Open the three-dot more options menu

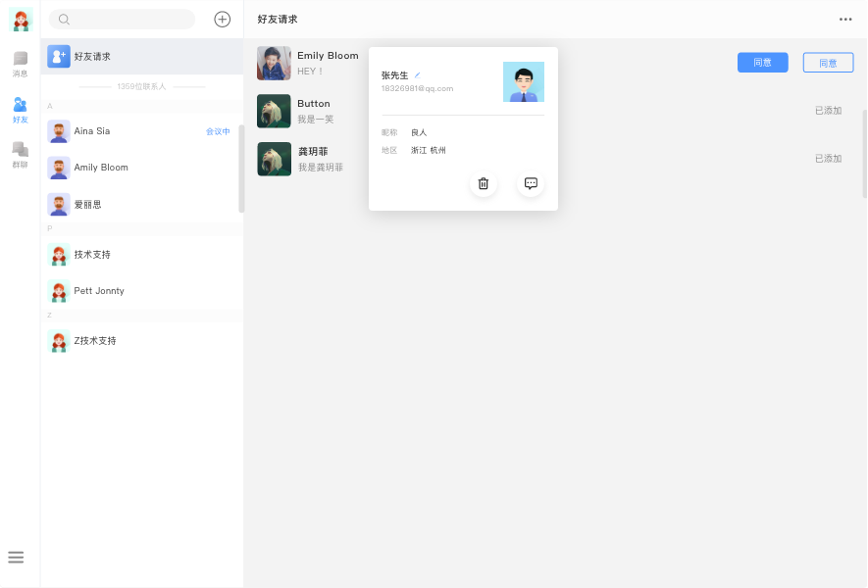point(845,20)
